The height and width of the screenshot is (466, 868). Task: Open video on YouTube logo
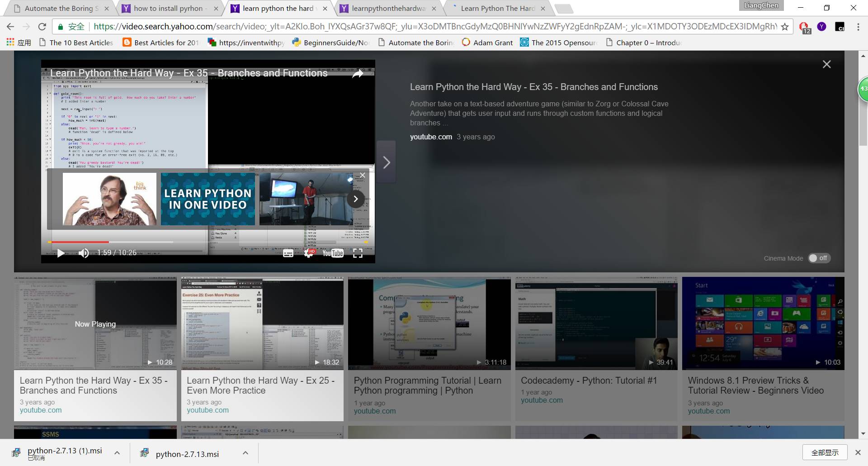[x=333, y=253]
